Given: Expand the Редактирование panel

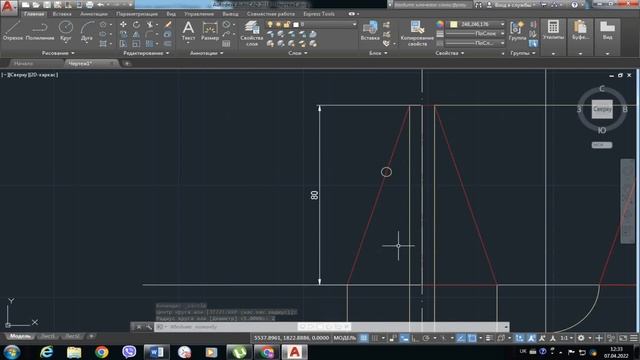Looking at the screenshot, I should point(146,53).
